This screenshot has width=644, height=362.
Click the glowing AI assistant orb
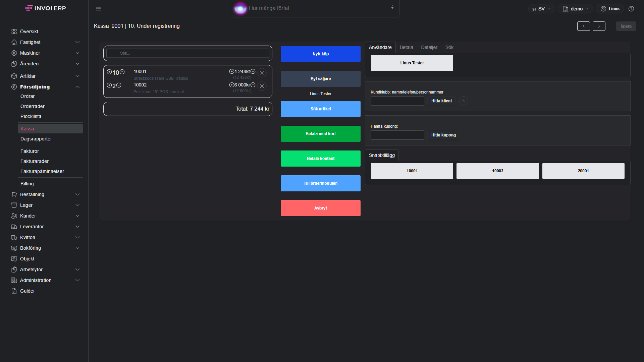pos(240,8)
